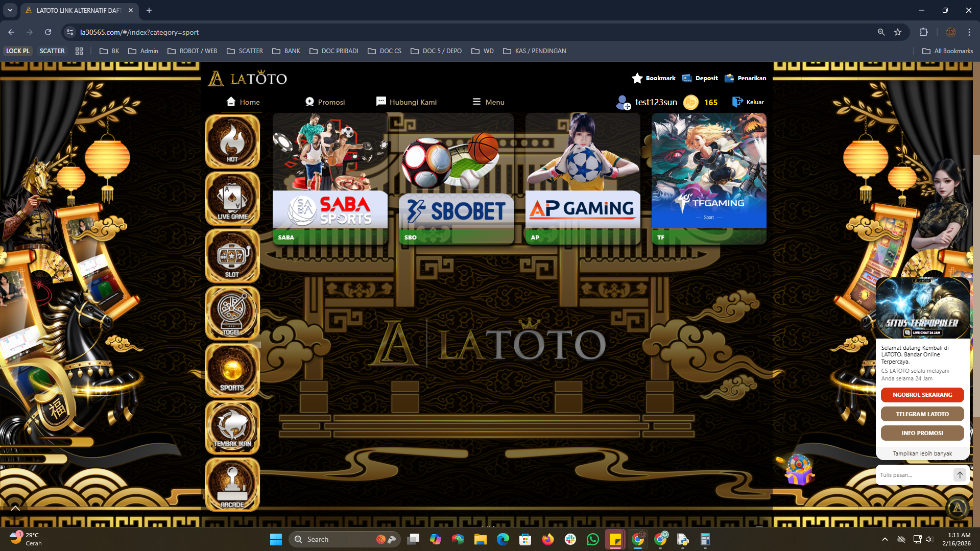This screenshot has width=980, height=551.
Task: Open the BANK bookmarks folder
Action: click(x=286, y=51)
